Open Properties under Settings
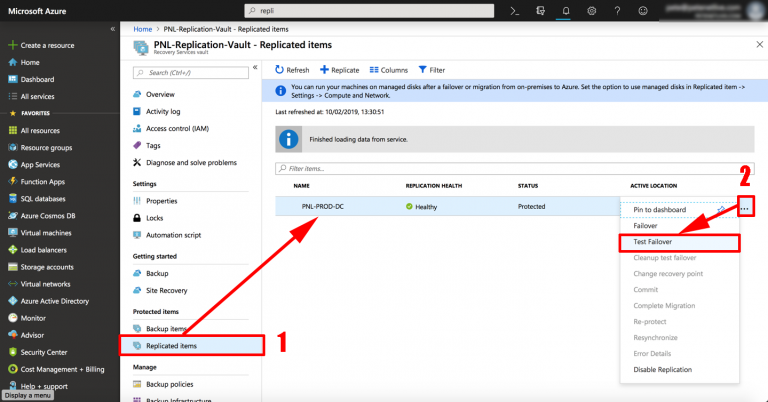 coord(155,201)
